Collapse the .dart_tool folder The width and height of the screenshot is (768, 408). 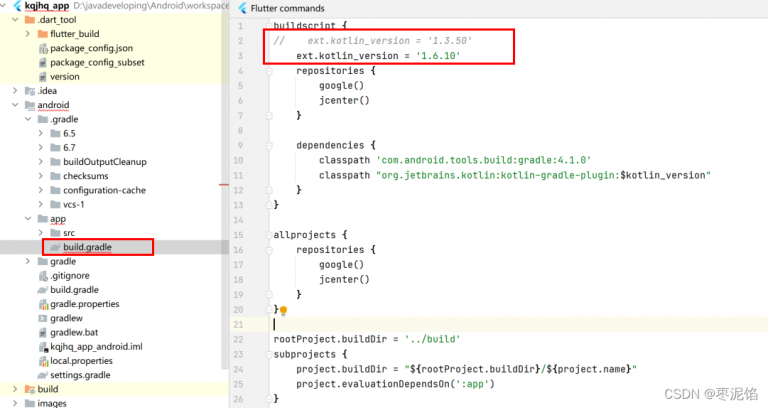14,19
